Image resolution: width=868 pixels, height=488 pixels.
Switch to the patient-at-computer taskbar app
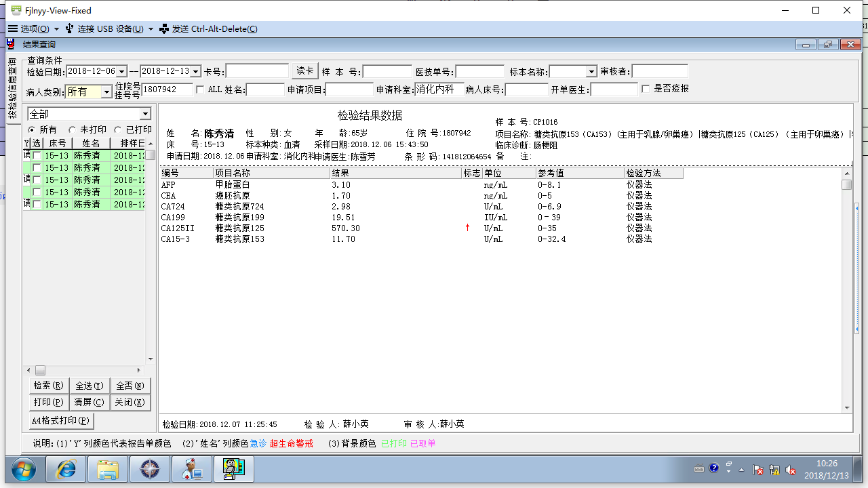click(x=234, y=469)
